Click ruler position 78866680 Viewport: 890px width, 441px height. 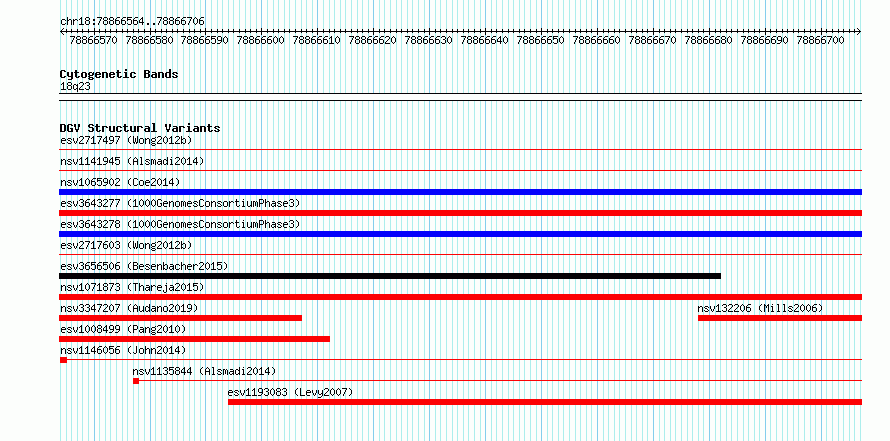(708, 40)
